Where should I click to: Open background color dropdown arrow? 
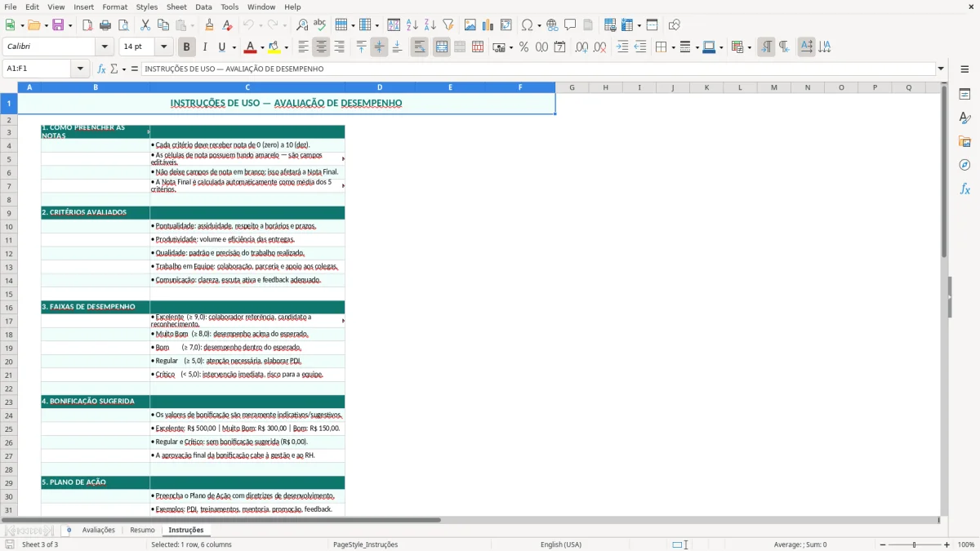[x=287, y=47]
